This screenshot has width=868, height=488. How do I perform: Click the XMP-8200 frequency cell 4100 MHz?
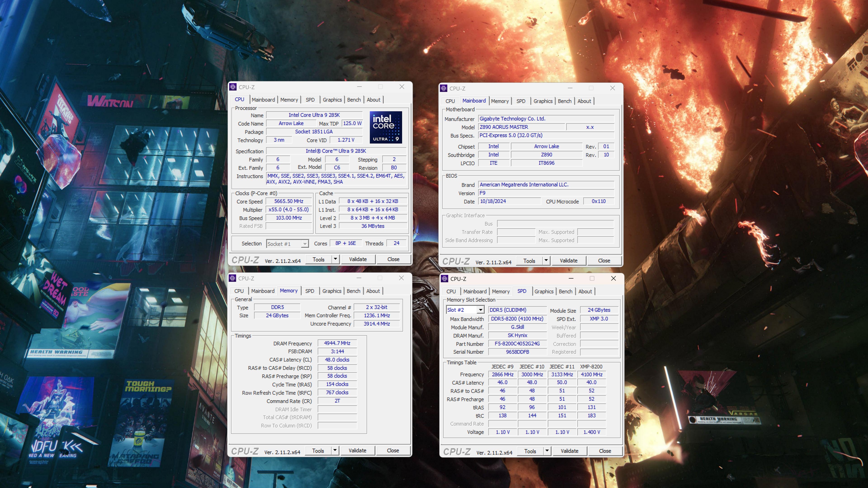tap(591, 375)
